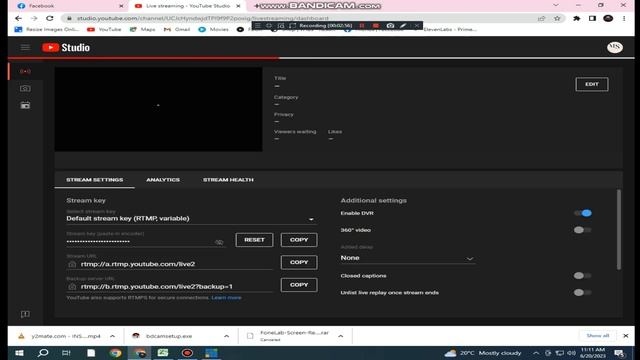Share the page using the address bar share icon
The width and height of the screenshot is (640, 360).
click(x=542, y=18)
